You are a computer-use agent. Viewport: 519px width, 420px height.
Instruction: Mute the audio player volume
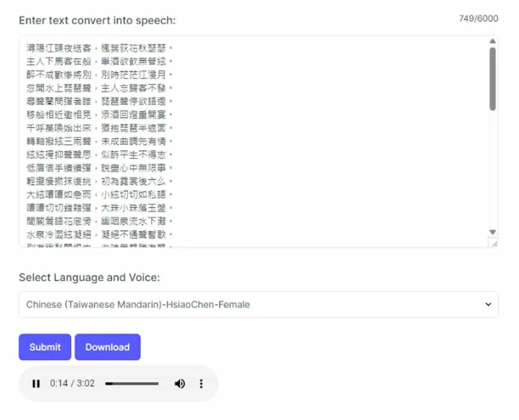(180, 384)
